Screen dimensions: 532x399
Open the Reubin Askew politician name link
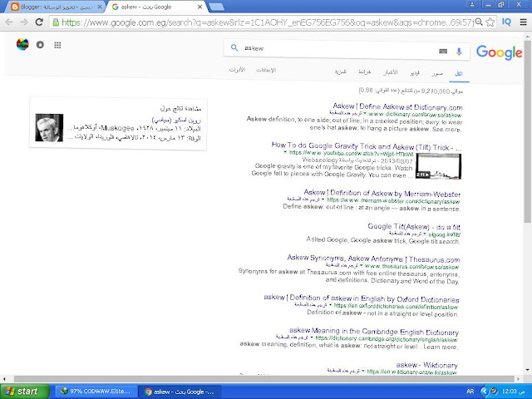[x=176, y=120]
